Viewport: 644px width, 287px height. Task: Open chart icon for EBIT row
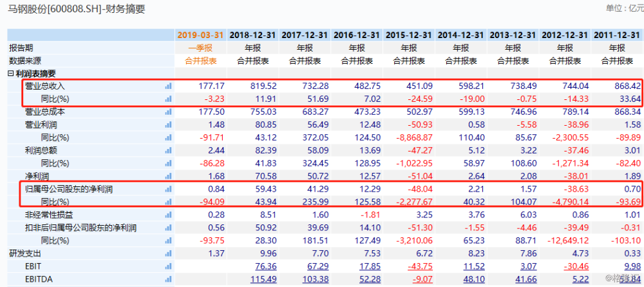168,266
